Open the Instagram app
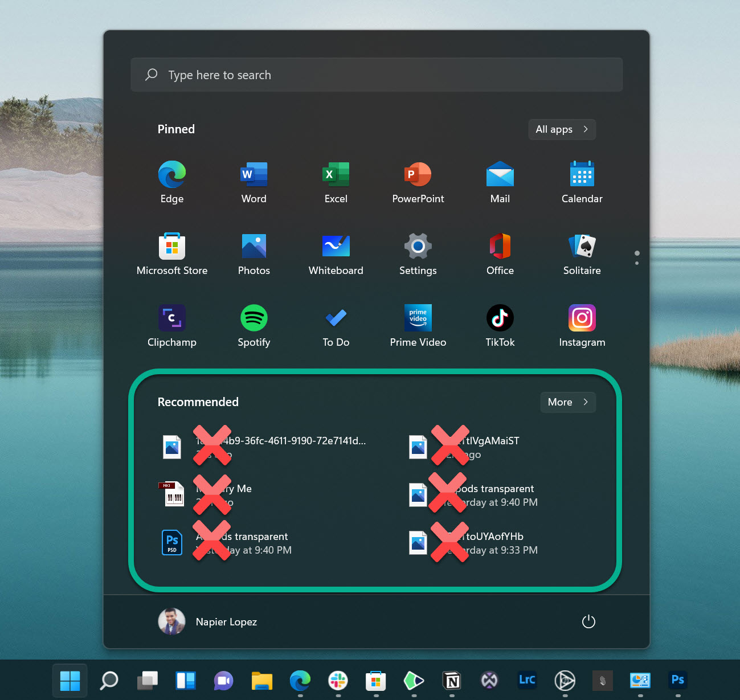 click(582, 326)
